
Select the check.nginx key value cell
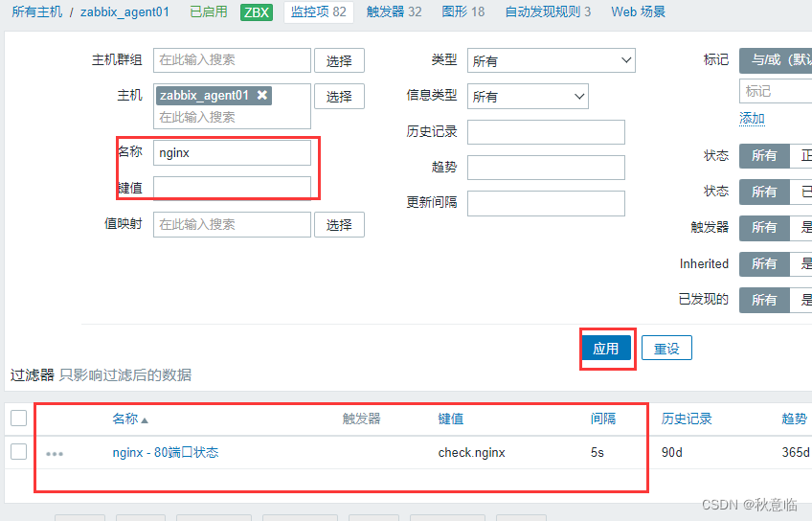coord(471,453)
